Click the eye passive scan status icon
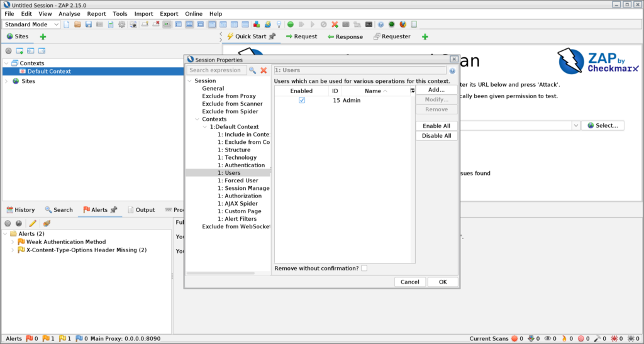 (x=548, y=339)
